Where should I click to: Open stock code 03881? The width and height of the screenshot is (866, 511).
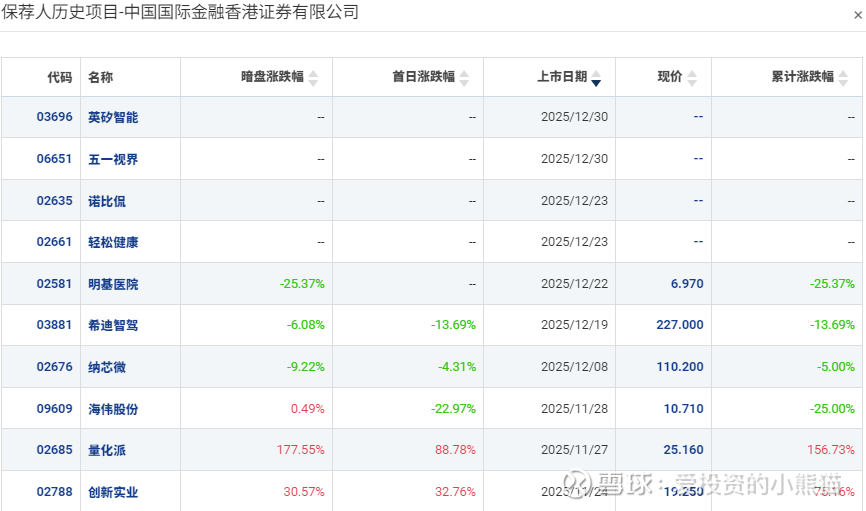point(55,325)
